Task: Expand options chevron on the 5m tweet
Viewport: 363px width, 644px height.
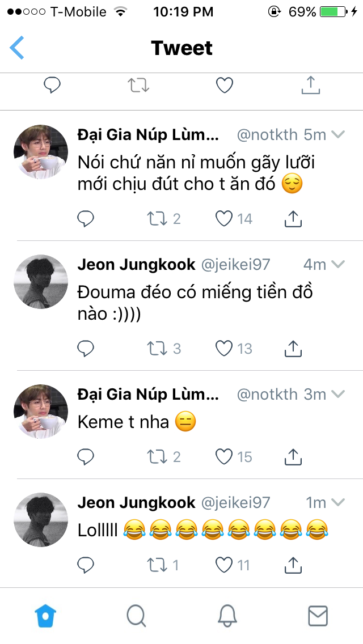Action: point(338,134)
